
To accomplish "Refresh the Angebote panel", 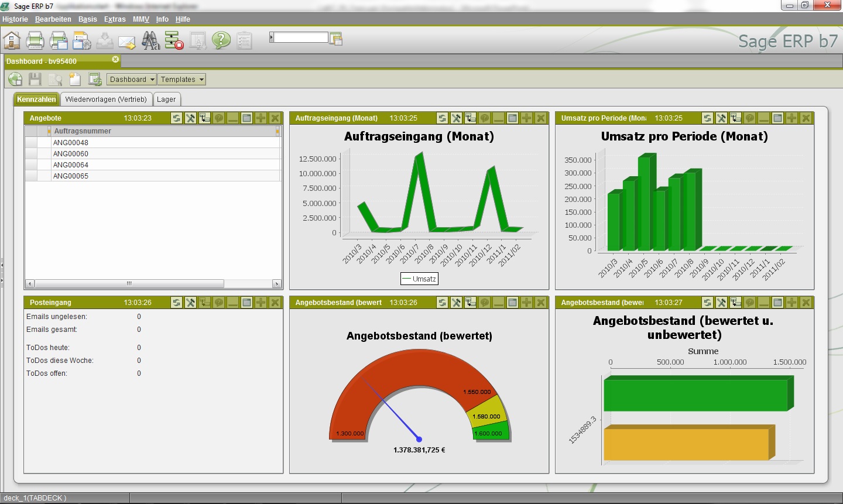I will (176, 118).
